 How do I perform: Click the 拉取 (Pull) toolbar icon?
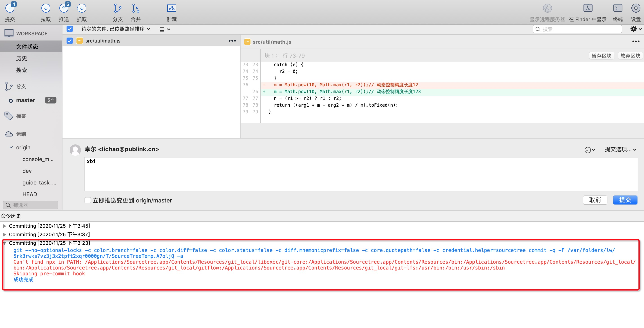click(45, 8)
